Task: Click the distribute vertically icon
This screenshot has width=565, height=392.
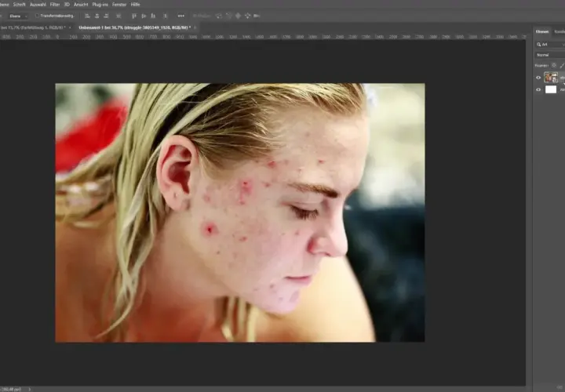Action: pyautogui.click(x=166, y=16)
